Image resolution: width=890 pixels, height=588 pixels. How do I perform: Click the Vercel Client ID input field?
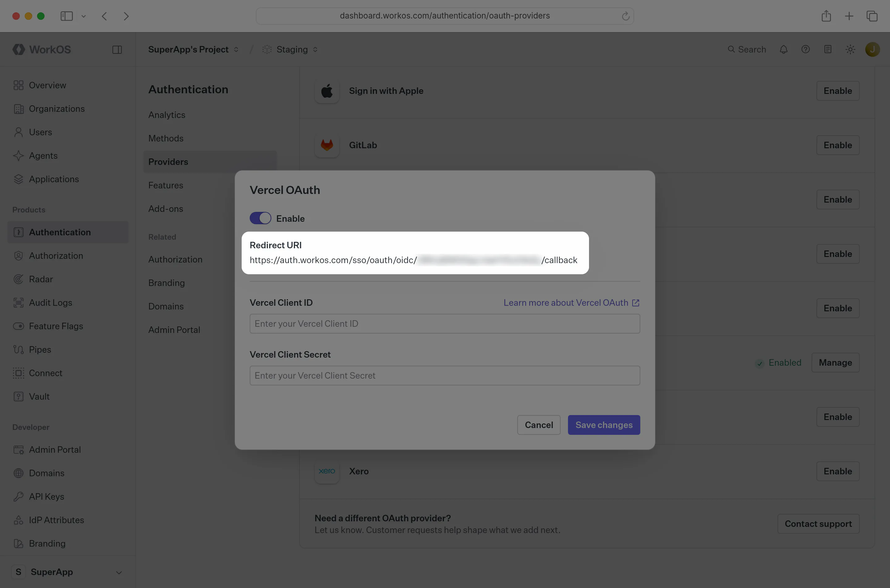click(445, 324)
